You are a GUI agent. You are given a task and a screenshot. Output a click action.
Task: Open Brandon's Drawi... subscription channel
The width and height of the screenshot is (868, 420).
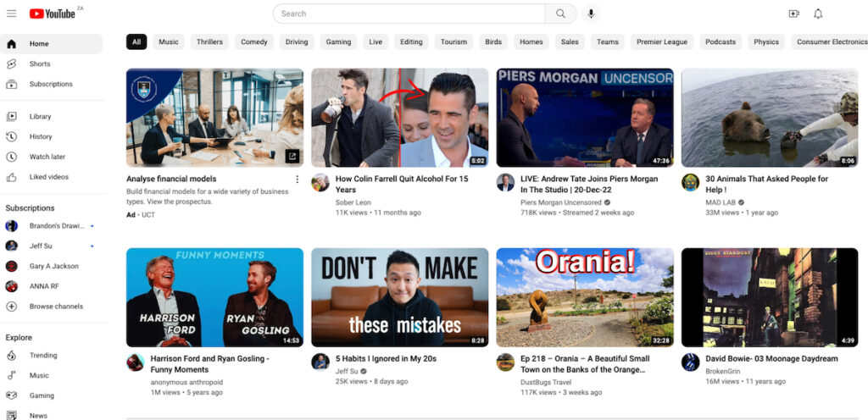point(52,225)
